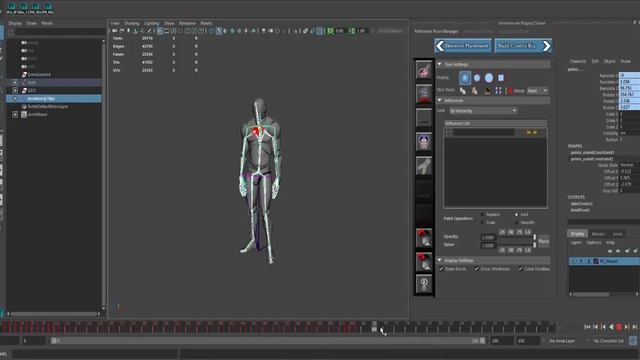Go back to Skeleton Placement step
This screenshot has width=640, height=360.
click(x=463, y=46)
